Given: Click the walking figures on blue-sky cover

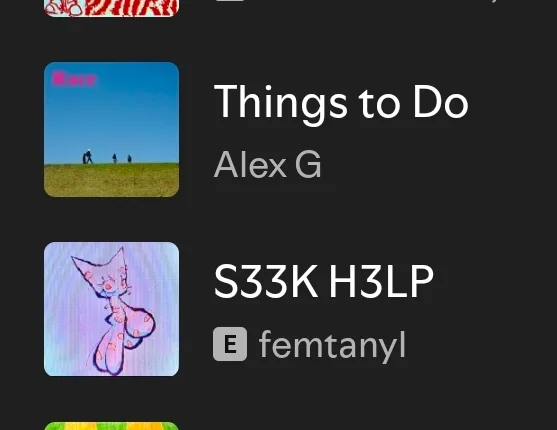Looking at the screenshot, I should [107, 157].
